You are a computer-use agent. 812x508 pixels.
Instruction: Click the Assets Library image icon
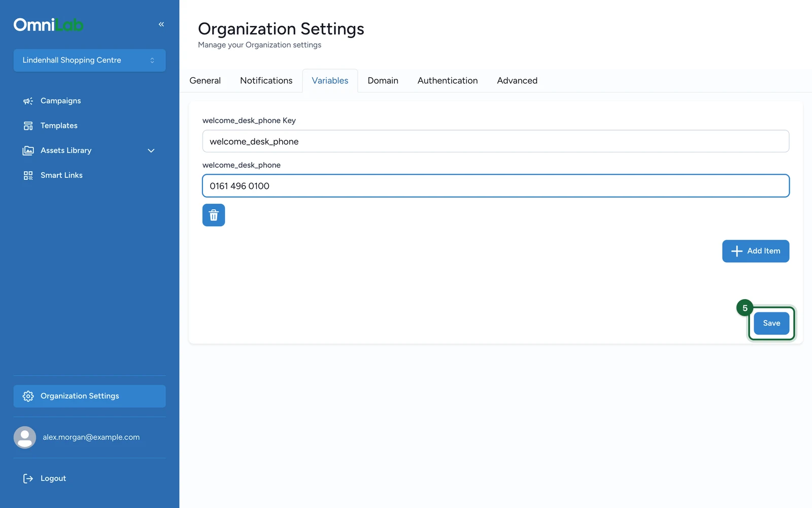tap(28, 151)
